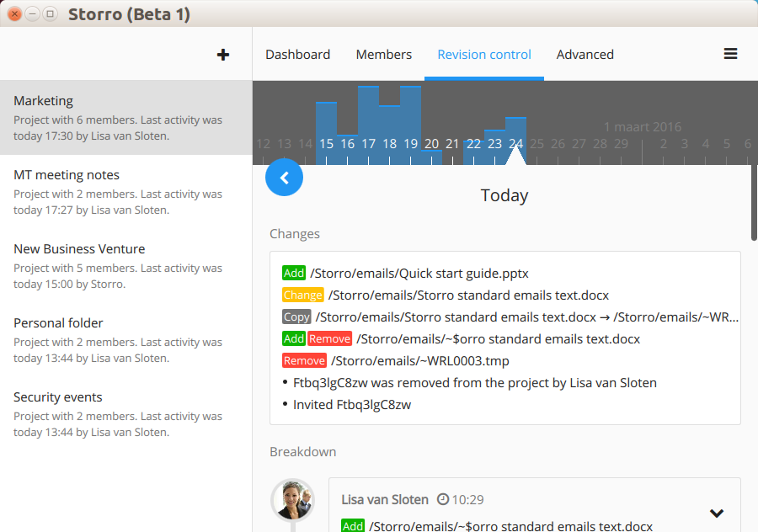Screen dimensions: 758x532
Task: Switch to the Dashboard tab
Action: point(298,55)
